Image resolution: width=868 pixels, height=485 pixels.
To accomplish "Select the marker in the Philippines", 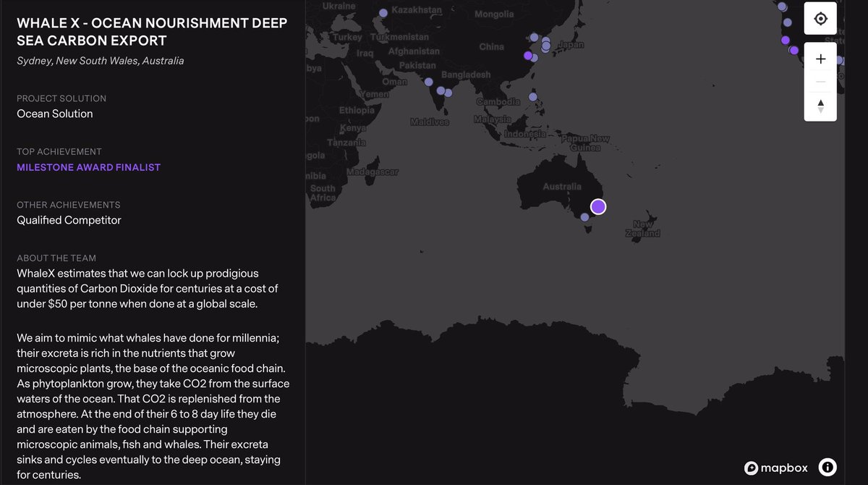I will coord(533,97).
